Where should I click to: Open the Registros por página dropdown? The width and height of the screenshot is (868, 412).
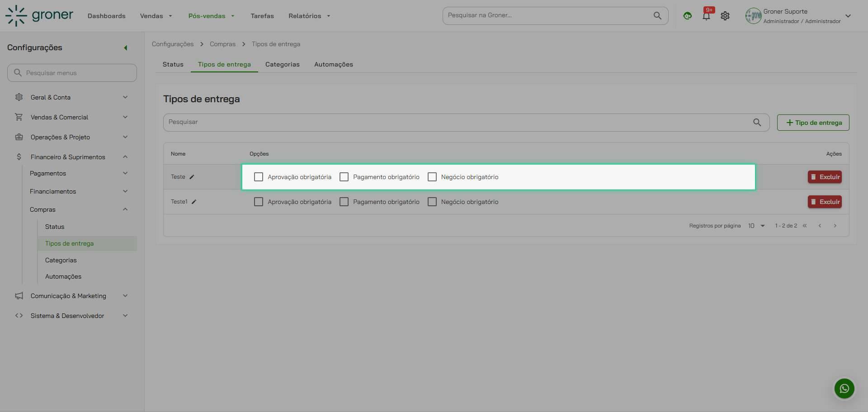coord(755,225)
